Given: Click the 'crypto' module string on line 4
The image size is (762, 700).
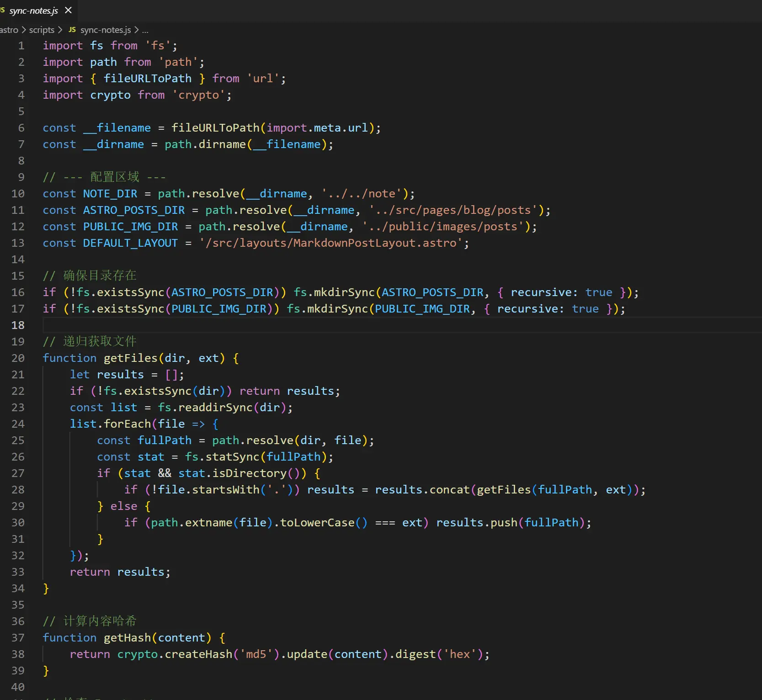Looking at the screenshot, I should [199, 95].
